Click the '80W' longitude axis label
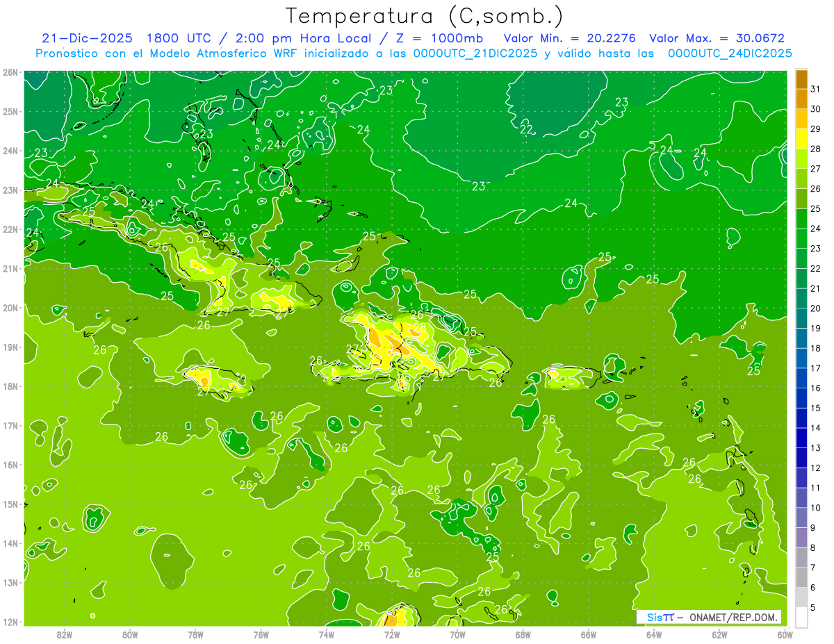 tap(129, 634)
